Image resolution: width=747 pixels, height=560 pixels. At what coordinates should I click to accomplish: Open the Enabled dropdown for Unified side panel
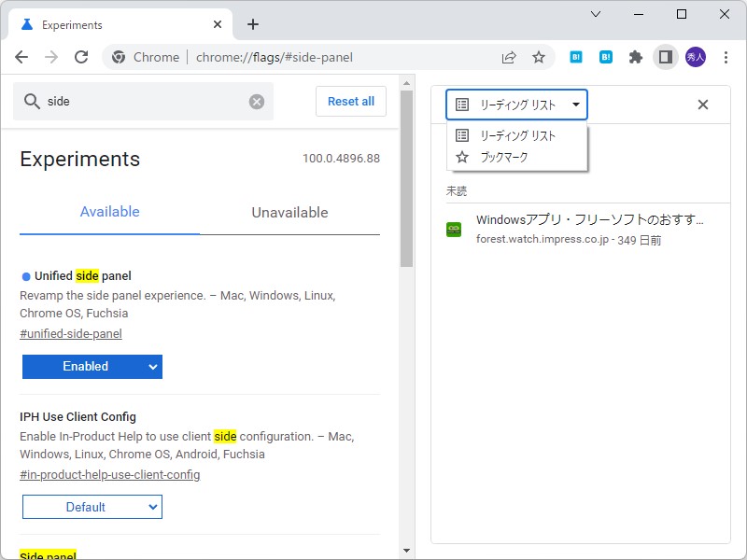coord(92,367)
